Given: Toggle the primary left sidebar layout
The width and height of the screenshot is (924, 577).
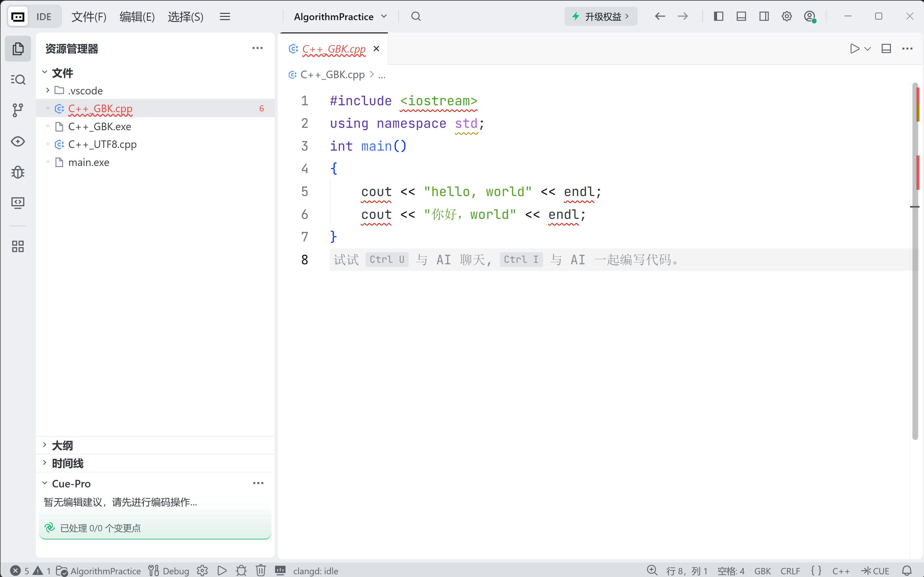Looking at the screenshot, I should (x=718, y=17).
